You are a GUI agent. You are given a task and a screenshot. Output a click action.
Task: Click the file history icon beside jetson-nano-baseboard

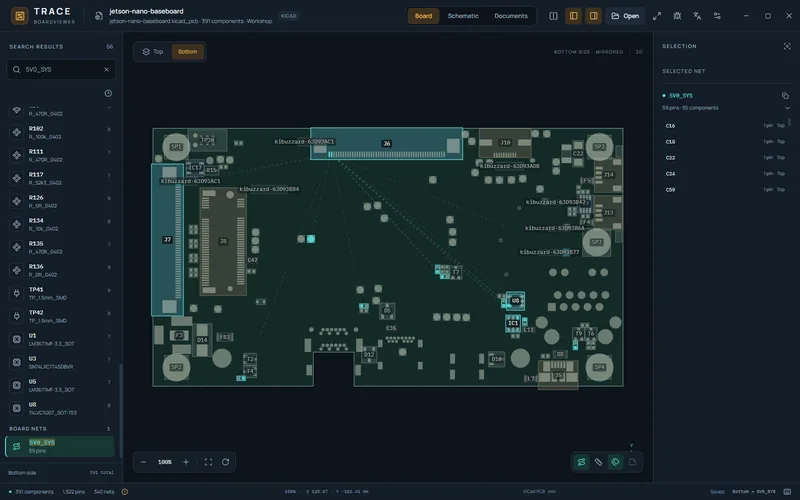[98, 16]
